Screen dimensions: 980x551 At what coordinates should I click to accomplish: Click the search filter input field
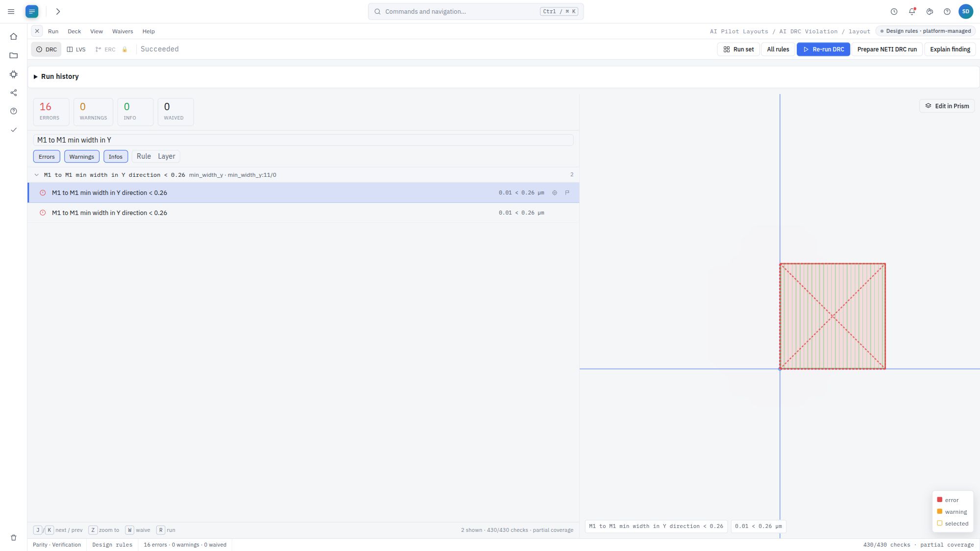pyautogui.click(x=303, y=140)
